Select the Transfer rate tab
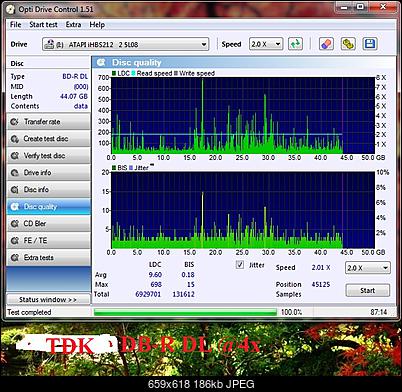 (48, 122)
